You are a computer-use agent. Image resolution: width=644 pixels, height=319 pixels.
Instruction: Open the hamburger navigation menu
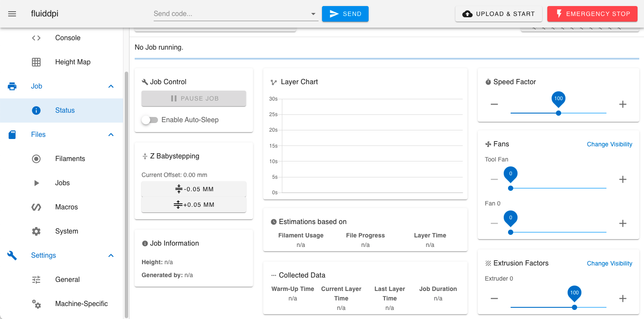12,14
